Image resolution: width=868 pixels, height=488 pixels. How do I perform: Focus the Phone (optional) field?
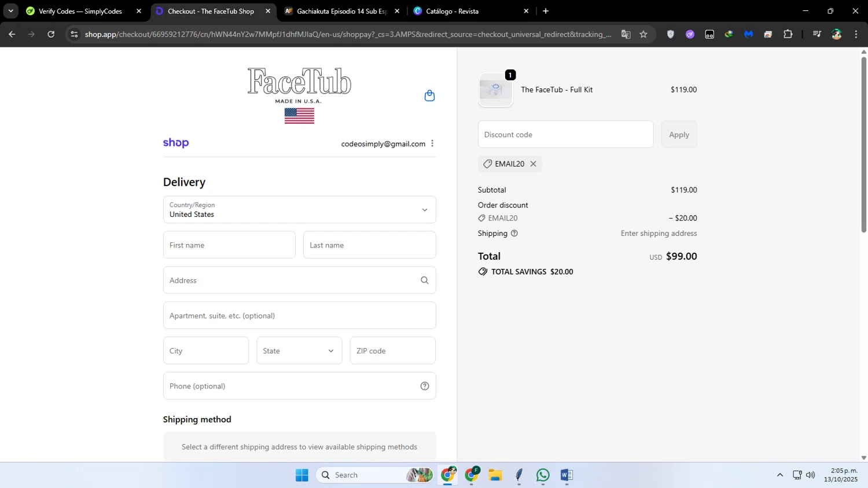pos(299,386)
